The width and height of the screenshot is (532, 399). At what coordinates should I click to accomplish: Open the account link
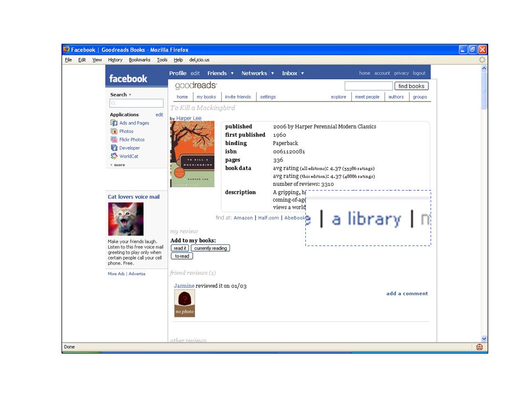382,73
